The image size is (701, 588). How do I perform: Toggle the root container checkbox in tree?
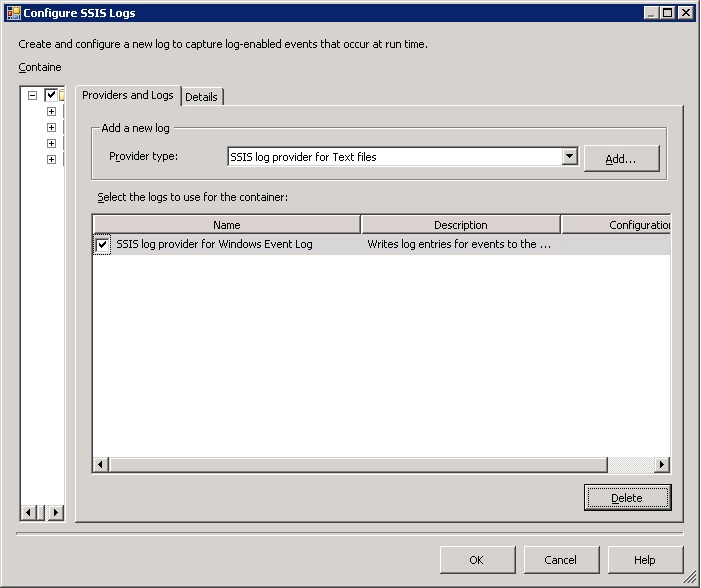tap(51, 95)
